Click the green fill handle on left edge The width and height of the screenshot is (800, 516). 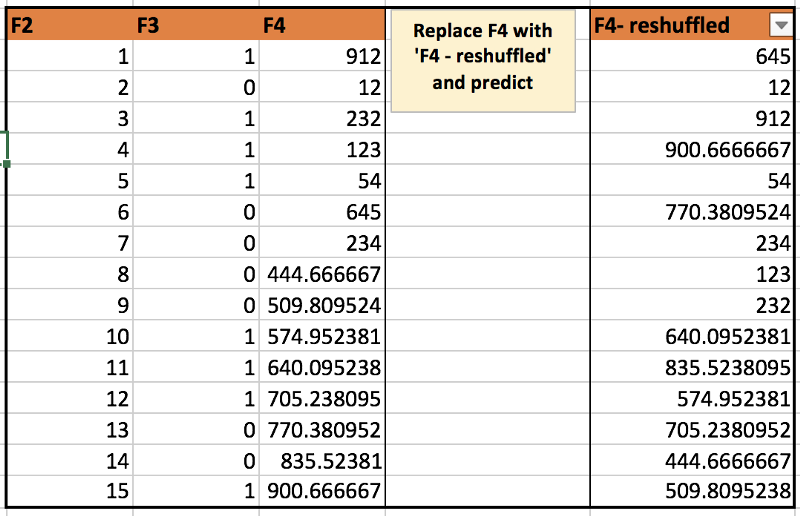[x=6, y=164]
